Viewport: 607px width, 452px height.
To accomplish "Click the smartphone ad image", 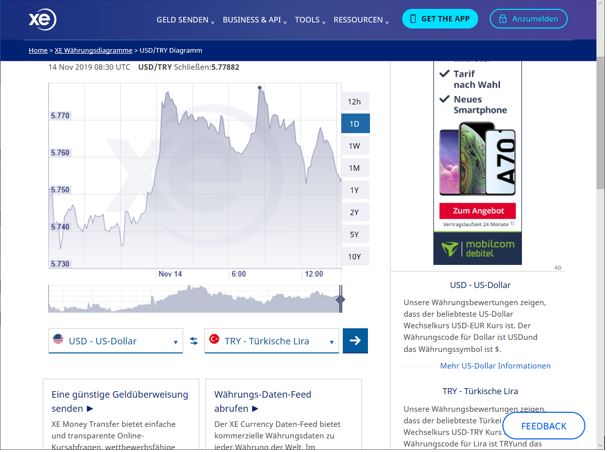I will pos(477,159).
